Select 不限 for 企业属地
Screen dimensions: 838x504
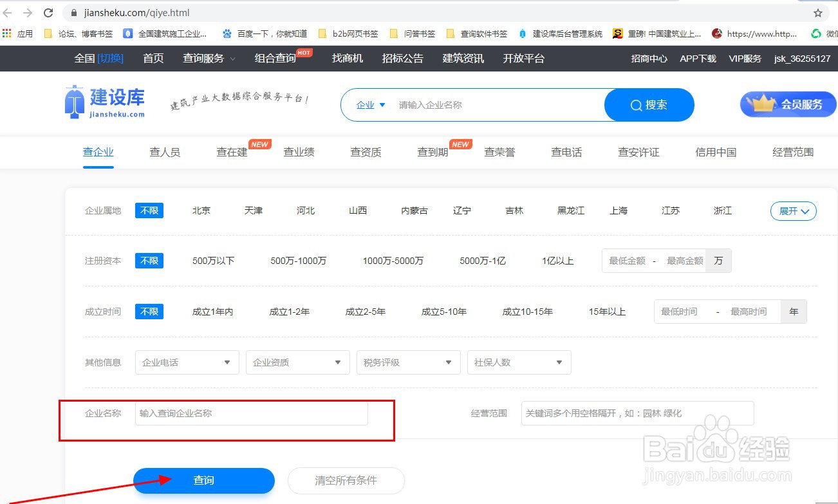point(149,210)
